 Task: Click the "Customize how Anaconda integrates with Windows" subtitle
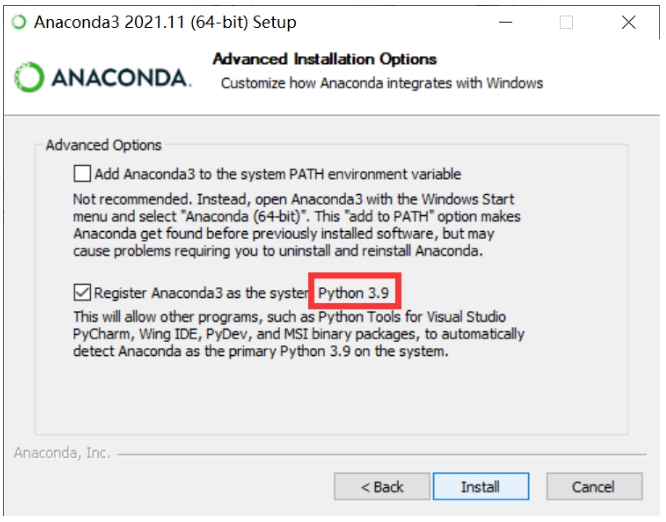[381, 83]
